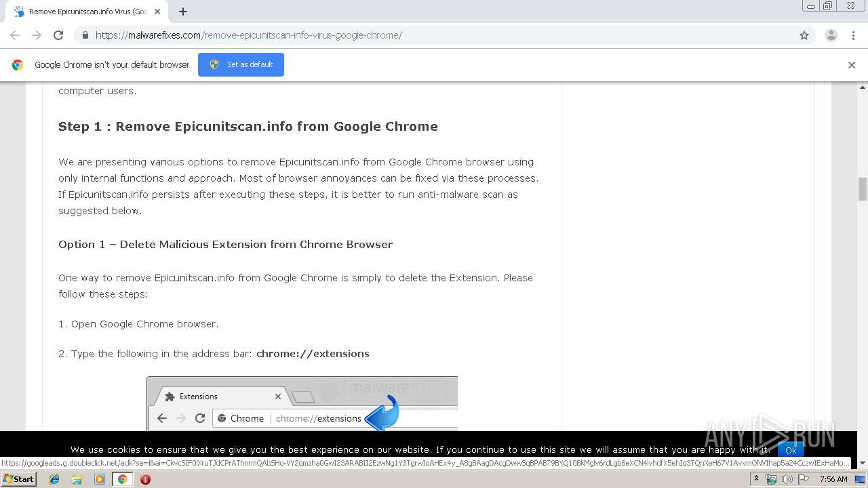Dismiss the default browser notification bar
The height and width of the screenshot is (488, 868).
click(x=852, y=65)
